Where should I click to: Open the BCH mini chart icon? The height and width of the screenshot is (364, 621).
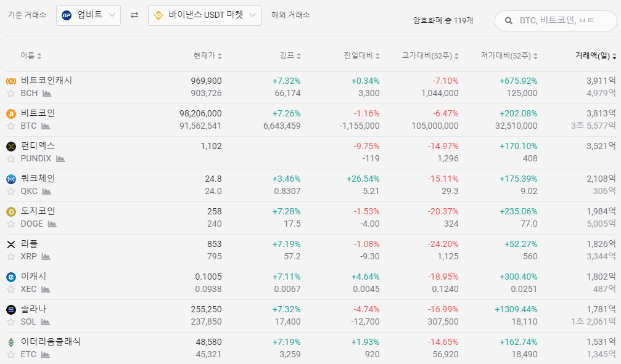click(x=47, y=94)
